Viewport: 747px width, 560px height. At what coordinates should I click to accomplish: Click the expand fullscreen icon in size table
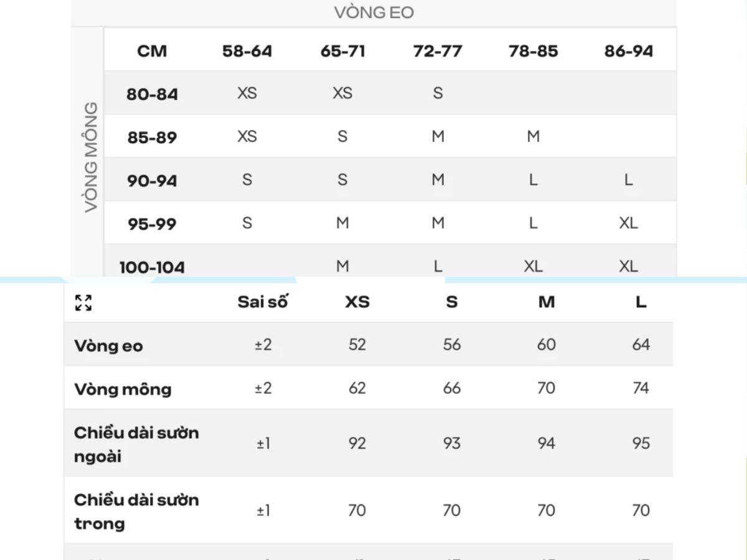[83, 303]
